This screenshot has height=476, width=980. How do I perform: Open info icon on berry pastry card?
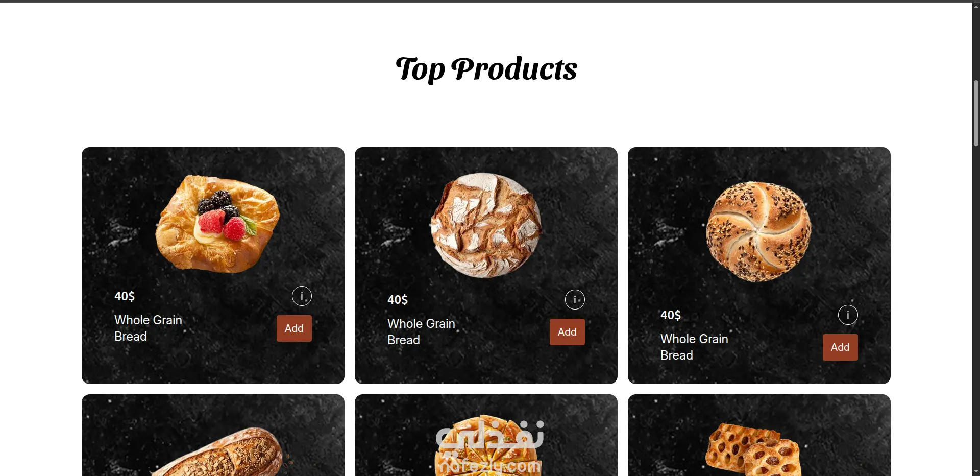(x=302, y=296)
